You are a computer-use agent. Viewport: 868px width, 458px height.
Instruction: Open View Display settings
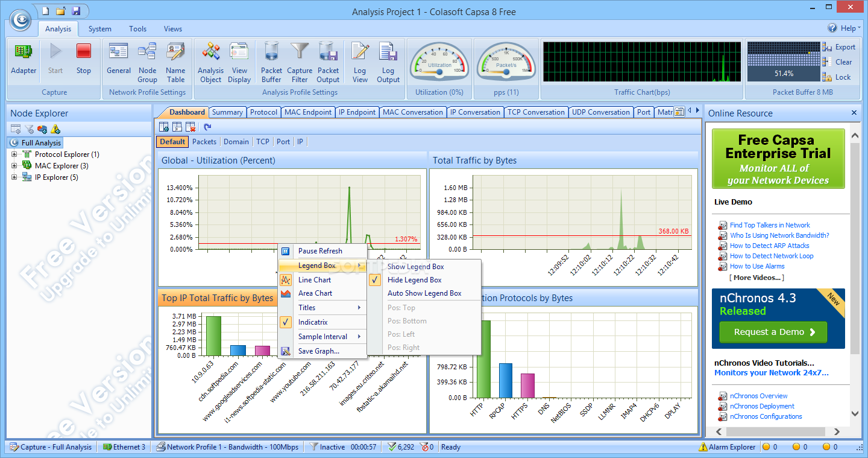pyautogui.click(x=239, y=63)
